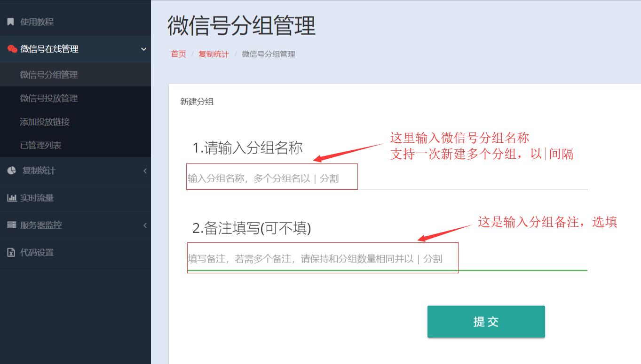Click the WeChat icon beside 微信号在线管理
The width and height of the screenshot is (641, 364).
(12, 49)
